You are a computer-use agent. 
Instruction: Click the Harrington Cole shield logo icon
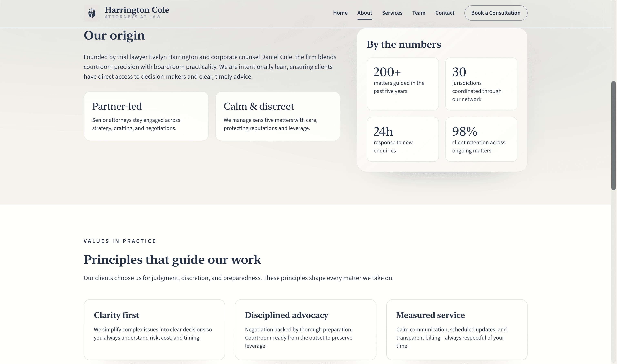coord(92,13)
